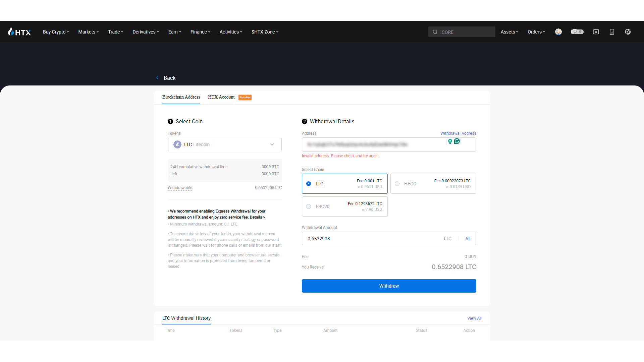Click the 0.6522908 LTC receive value
644x362 pixels.
tap(454, 267)
